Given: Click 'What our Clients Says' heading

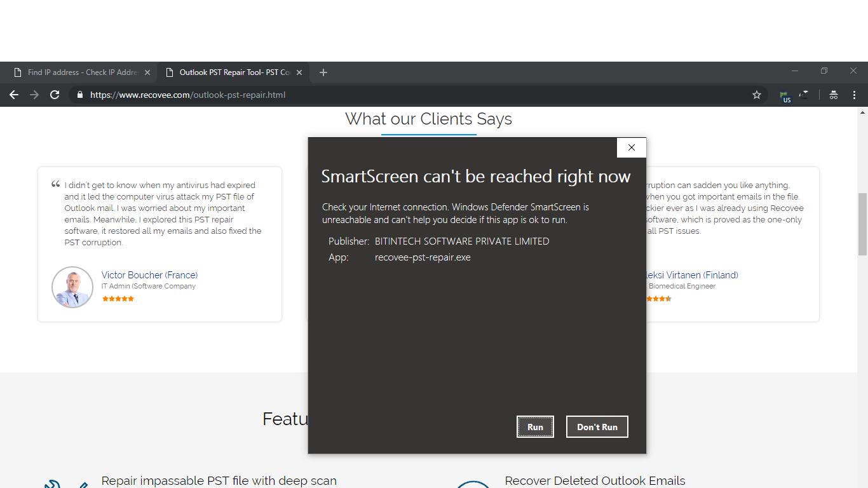Looking at the screenshot, I should coord(428,119).
